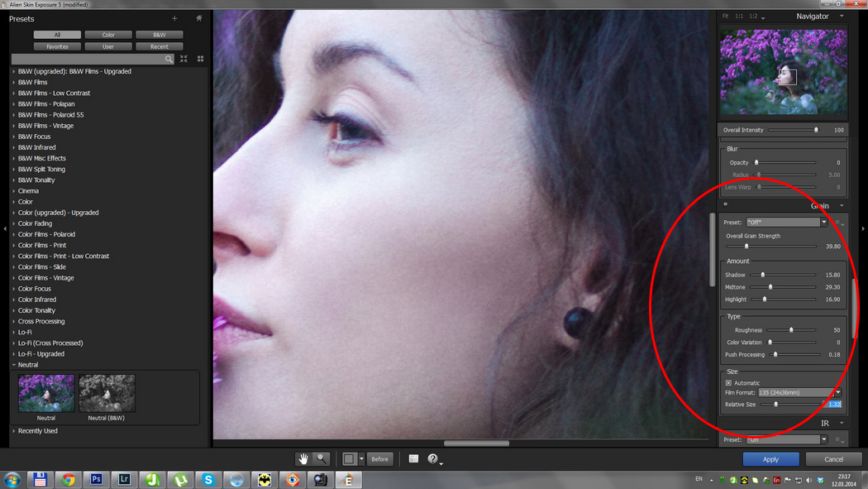The width and height of the screenshot is (868, 489).
Task: Select the Neutral preset thumbnail
Action: click(46, 393)
